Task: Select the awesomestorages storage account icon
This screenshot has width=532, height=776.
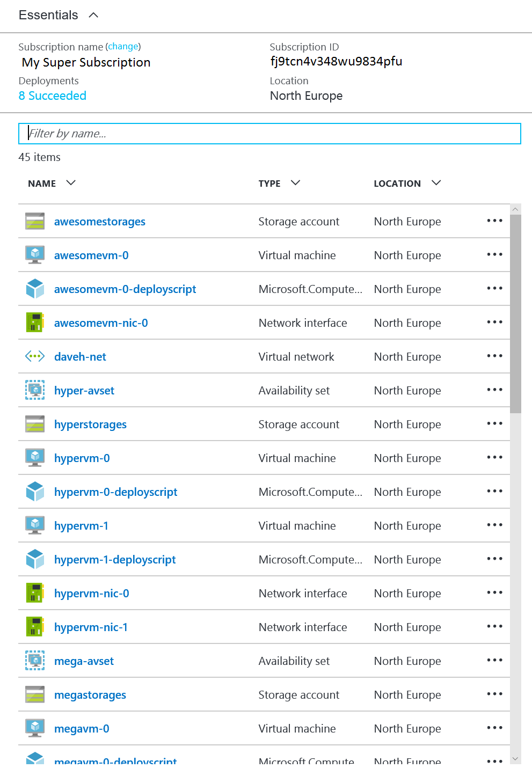Action: click(x=34, y=221)
